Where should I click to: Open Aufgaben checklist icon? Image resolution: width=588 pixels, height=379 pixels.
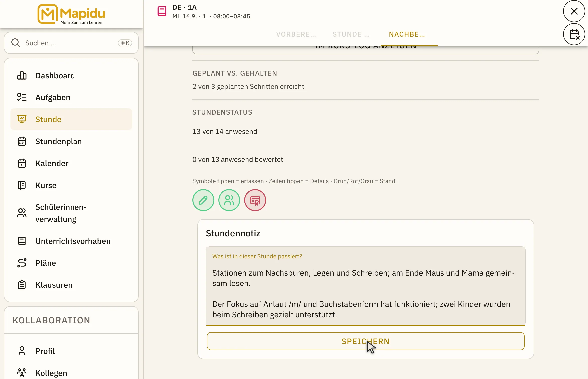[22, 97]
